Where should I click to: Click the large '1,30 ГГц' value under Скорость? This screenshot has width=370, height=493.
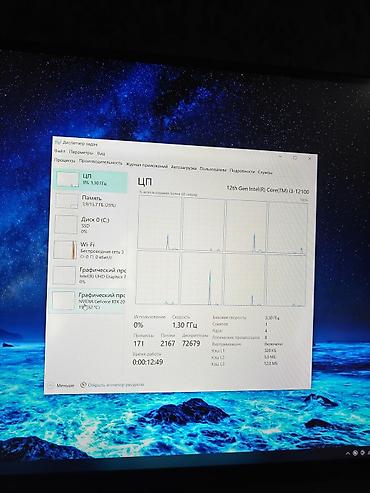coord(185,325)
